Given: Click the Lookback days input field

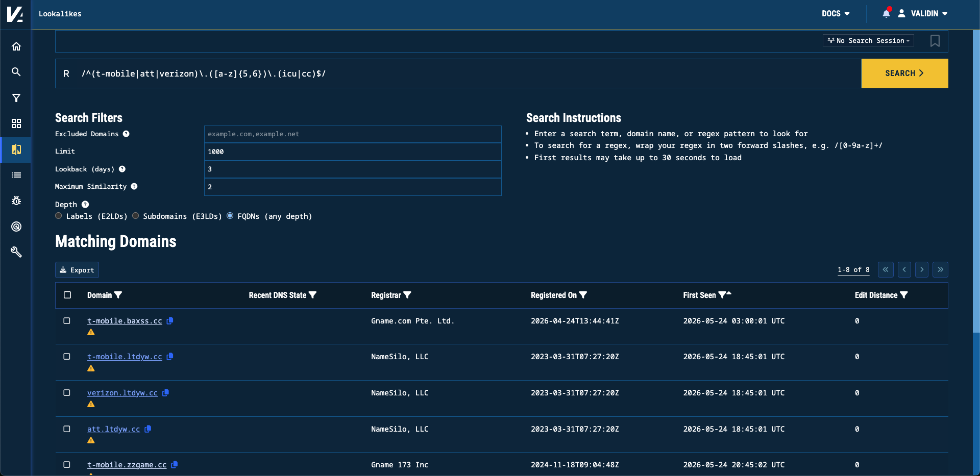Looking at the screenshot, I should tap(353, 169).
